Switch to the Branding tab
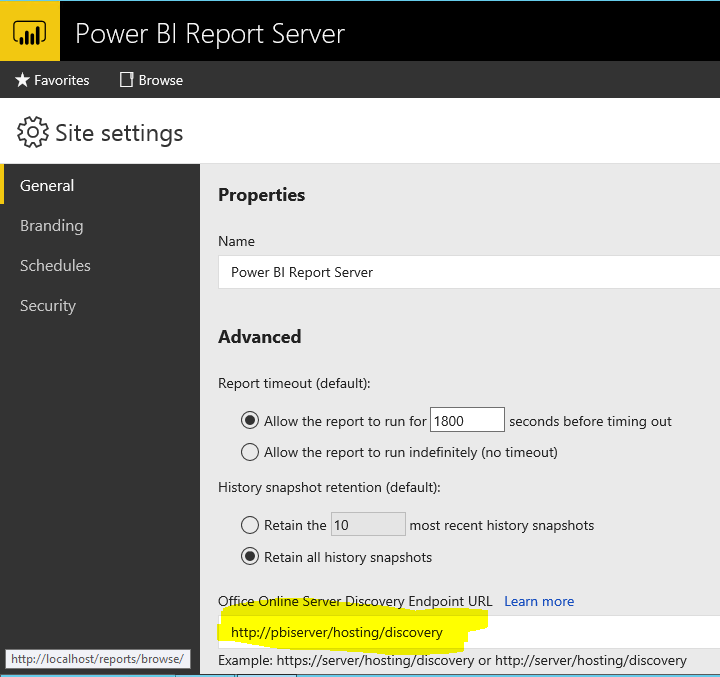 (51, 226)
